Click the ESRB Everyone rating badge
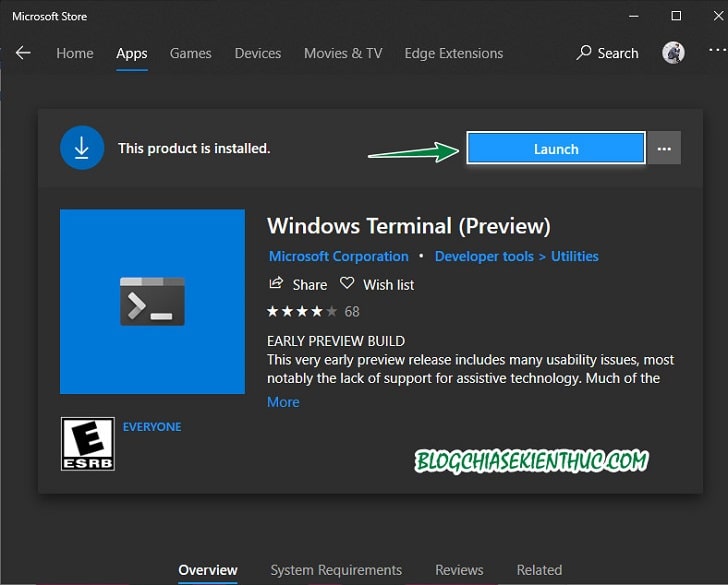The image size is (728, 585). [88, 444]
